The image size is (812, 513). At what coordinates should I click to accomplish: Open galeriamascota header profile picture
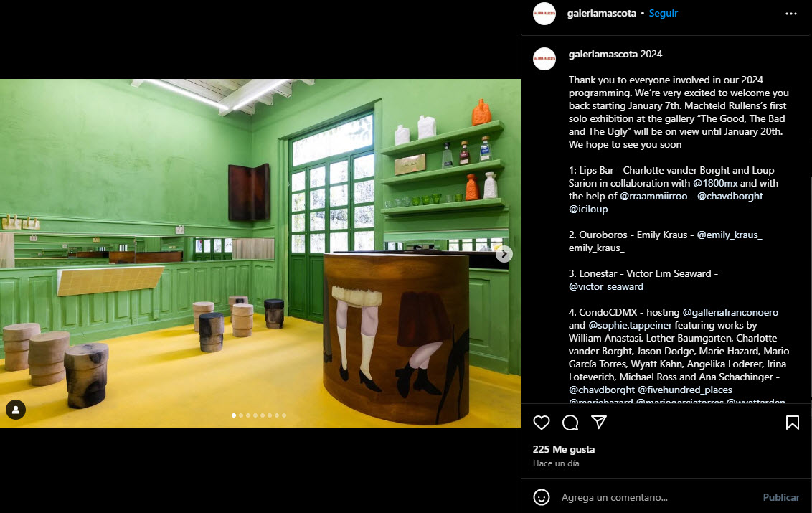click(x=544, y=14)
